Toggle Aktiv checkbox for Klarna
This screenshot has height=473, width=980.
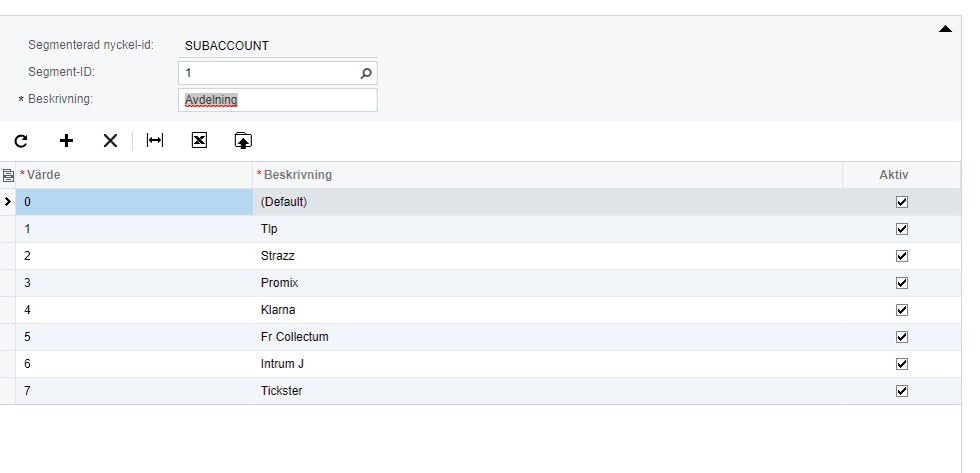click(x=902, y=310)
